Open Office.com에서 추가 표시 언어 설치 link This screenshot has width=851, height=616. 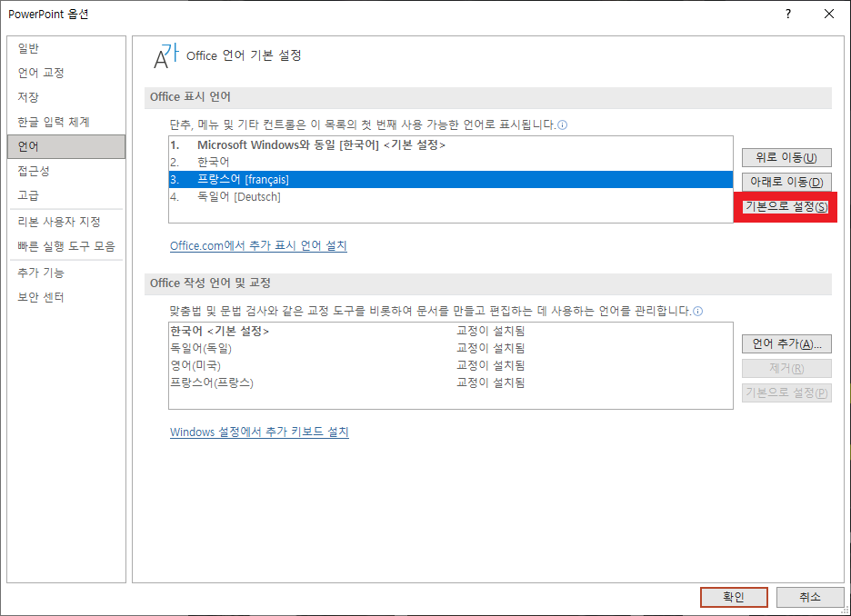pyautogui.click(x=258, y=245)
